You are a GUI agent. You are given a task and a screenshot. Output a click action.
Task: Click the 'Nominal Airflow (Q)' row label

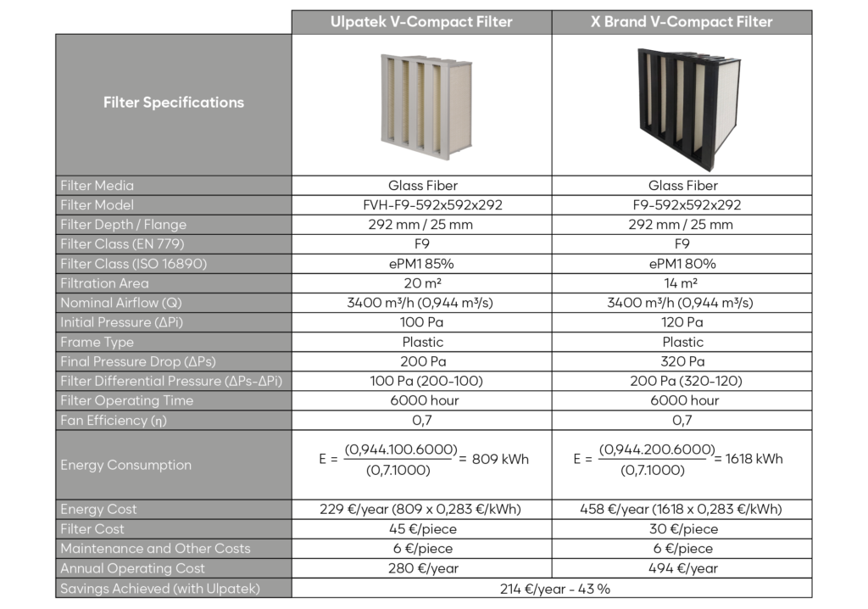click(x=121, y=303)
